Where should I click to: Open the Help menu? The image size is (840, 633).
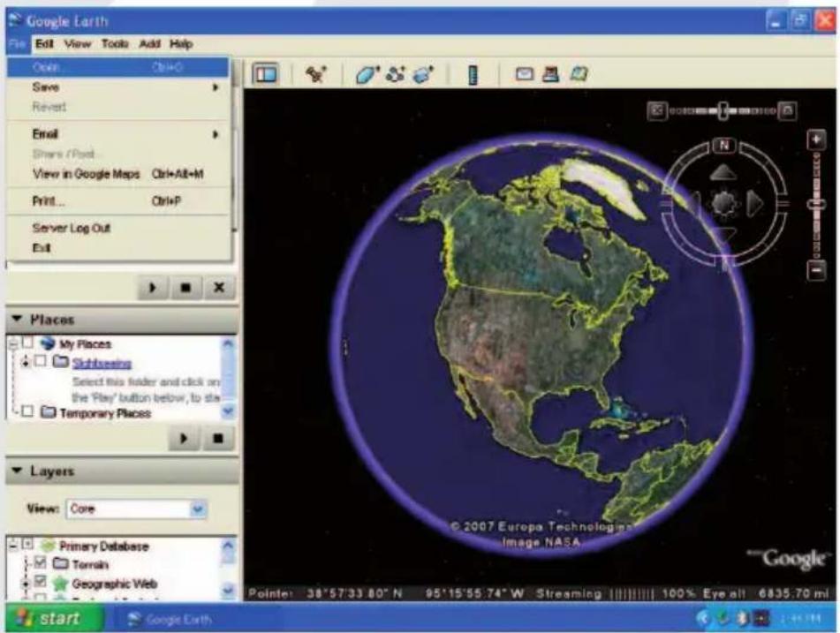pos(181,44)
